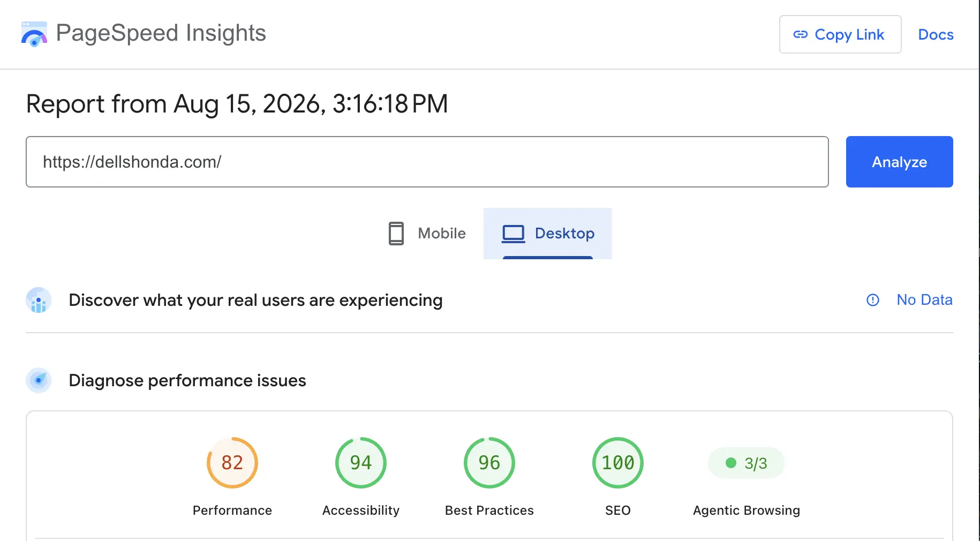The height and width of the screenshot is (541, 980).
Task: Click "Discover what your real users are experiencing"
Action: [255, 300]
